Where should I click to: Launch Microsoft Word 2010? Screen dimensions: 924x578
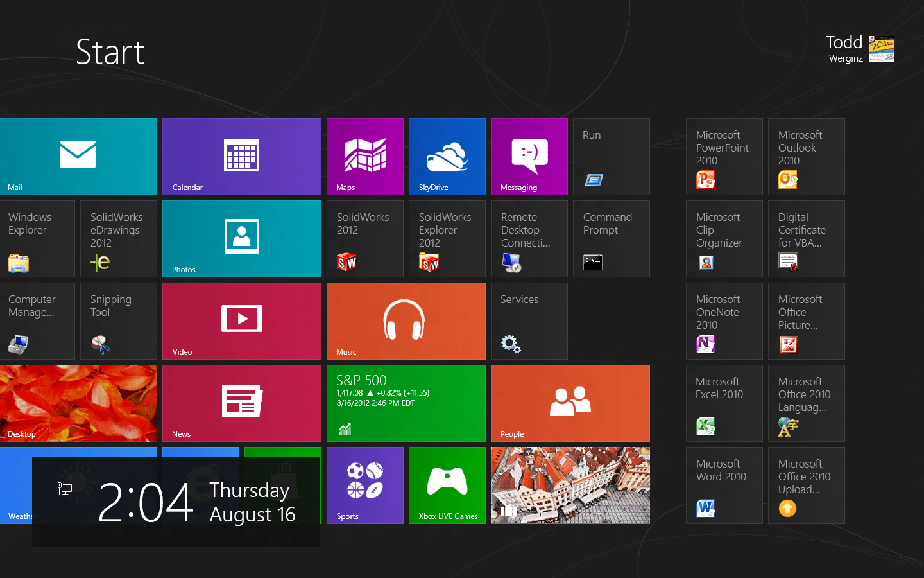point(724,486)
